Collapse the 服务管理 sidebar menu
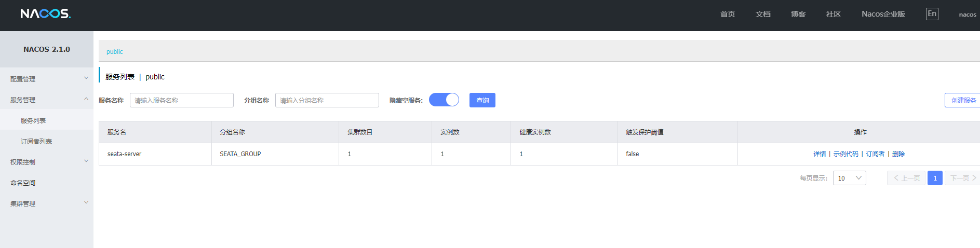 point(47,100)
